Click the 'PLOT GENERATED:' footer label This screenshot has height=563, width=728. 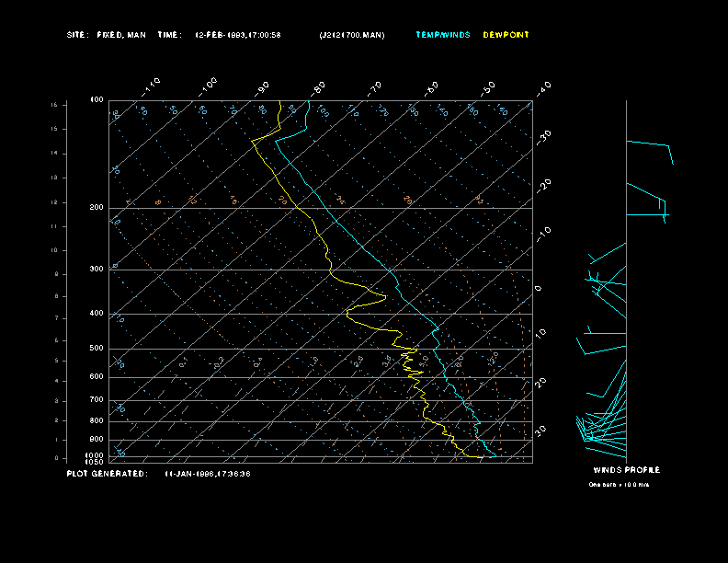107,474
